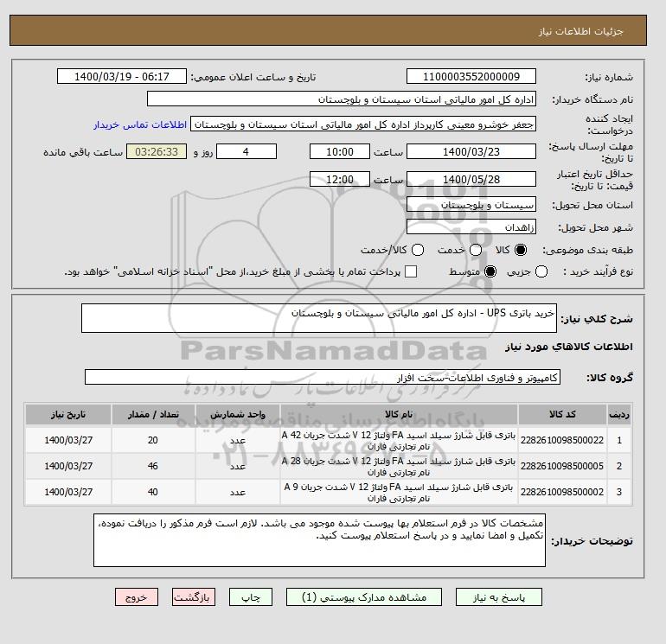Image resolution: width=666 pixels, height=644 pixels.
Task: Click the توضیحات خریدار label
Action: tap(592, 541)
